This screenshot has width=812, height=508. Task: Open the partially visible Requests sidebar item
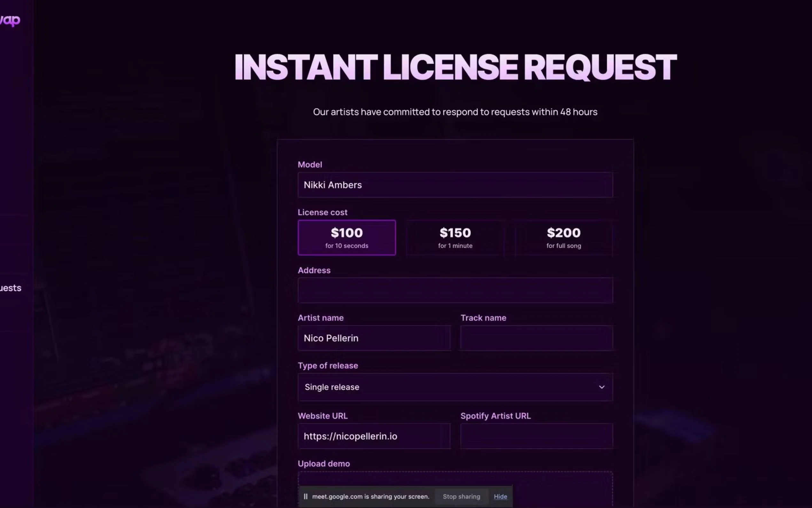click(x=11, y=288)
